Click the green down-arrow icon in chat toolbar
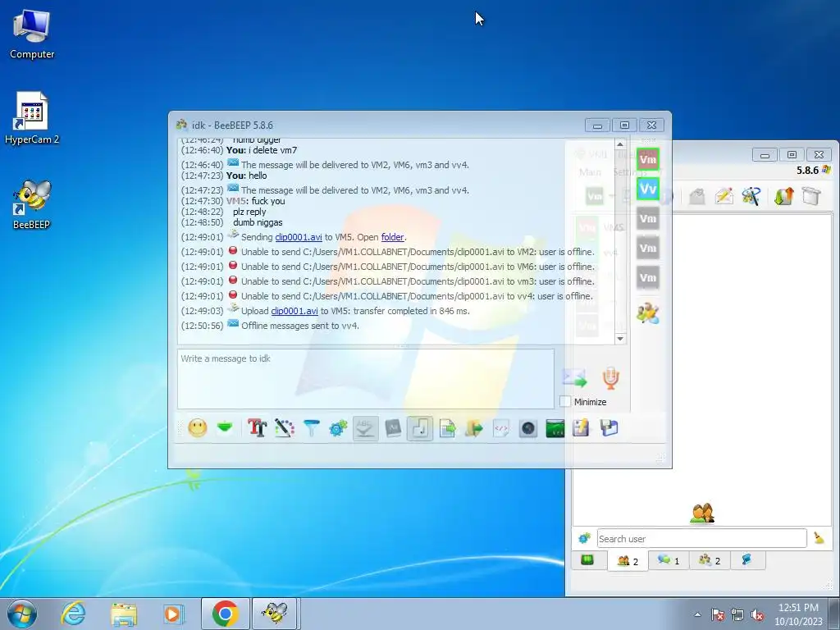Screen dimensions: 840x630 (x=225, y=427)
